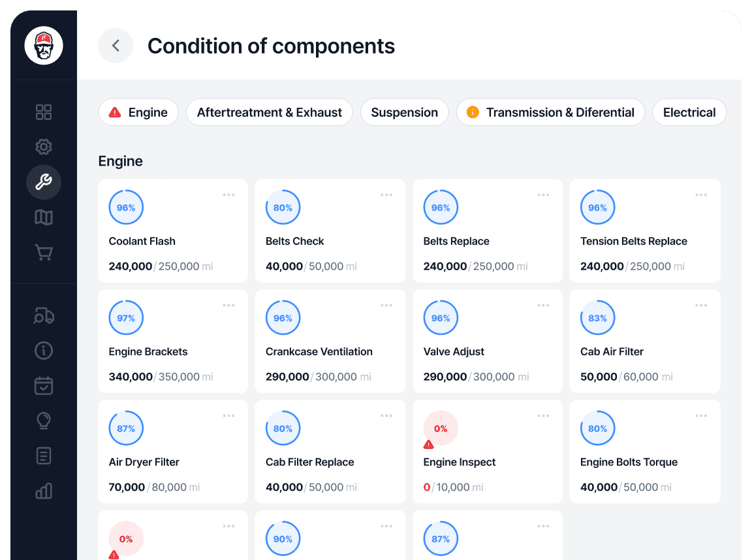Switch to the Electrical tab

tap(689, 112)
